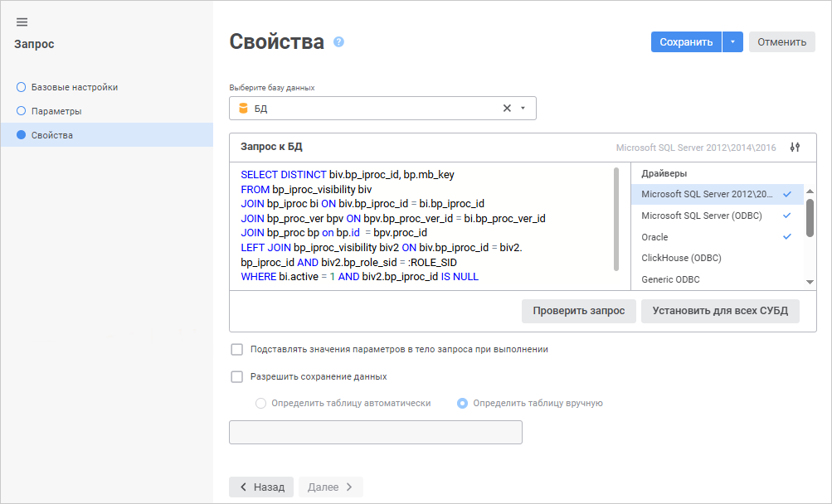This screenshot has width=832, height=504.
Task: Open the hamburger navigation menu
Action: point(22,22)
